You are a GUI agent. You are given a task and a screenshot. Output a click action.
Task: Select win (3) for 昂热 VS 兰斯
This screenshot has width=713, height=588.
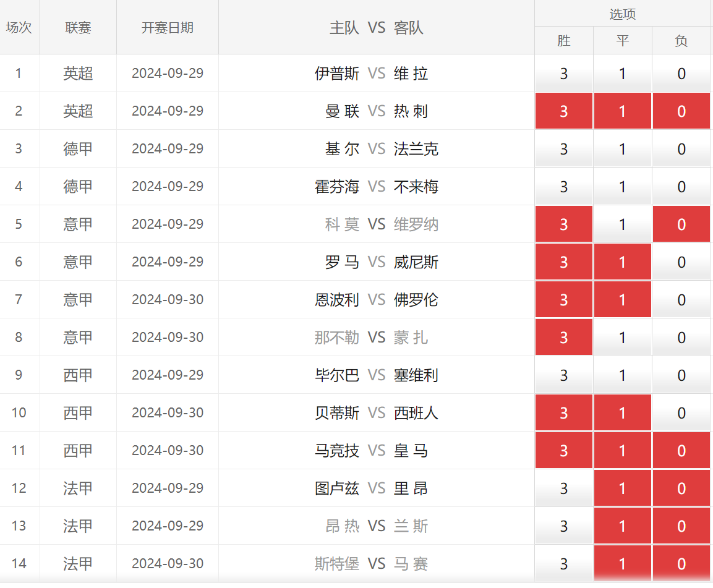tap(564, 526)
